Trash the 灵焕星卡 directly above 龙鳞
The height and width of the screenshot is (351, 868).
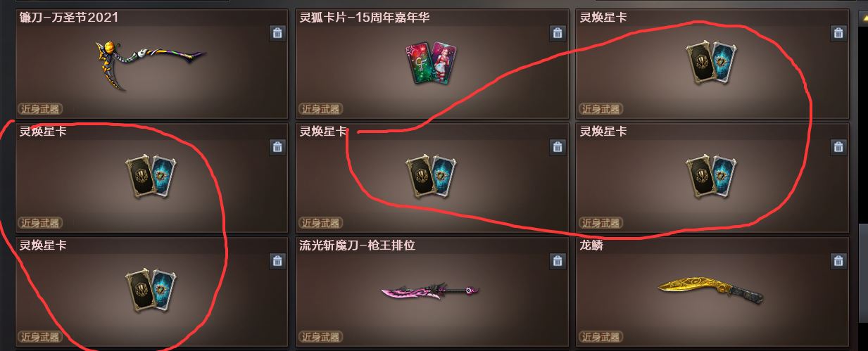838,147
